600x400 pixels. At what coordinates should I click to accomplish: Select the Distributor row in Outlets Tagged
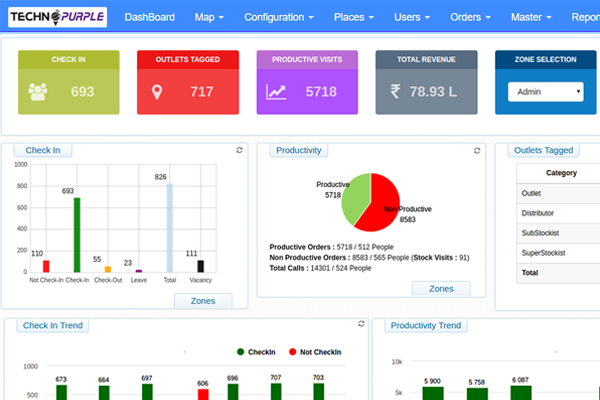(559, 213)
